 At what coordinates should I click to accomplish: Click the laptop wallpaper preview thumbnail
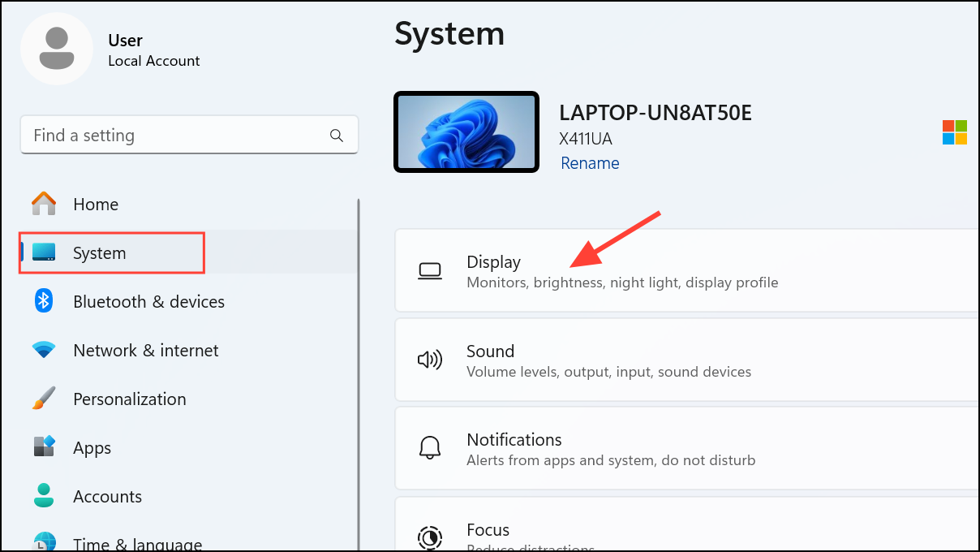pos(466,132)
